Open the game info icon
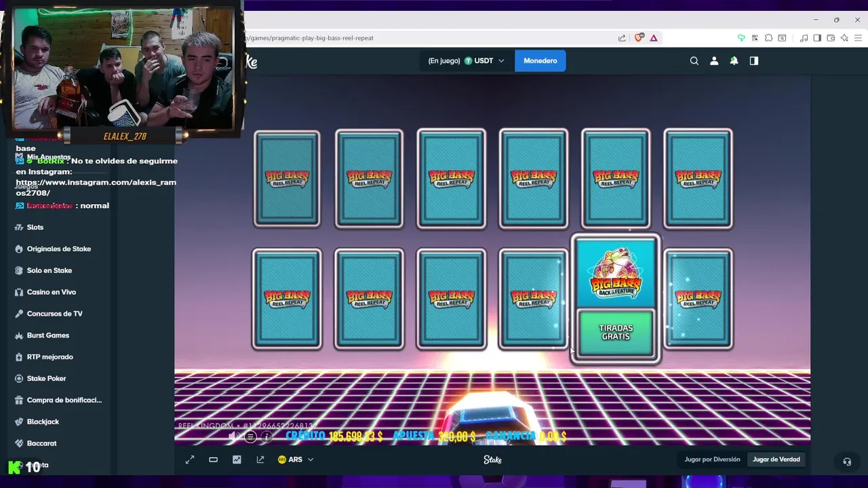Viewport: 868px width, 488px height. coord(267,436)
